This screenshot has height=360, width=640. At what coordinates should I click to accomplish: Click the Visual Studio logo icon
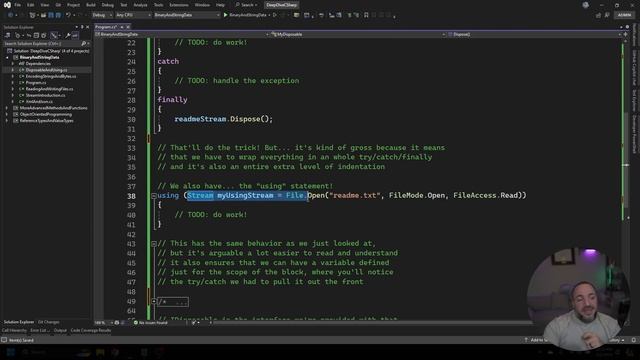[x=7, y=5]
